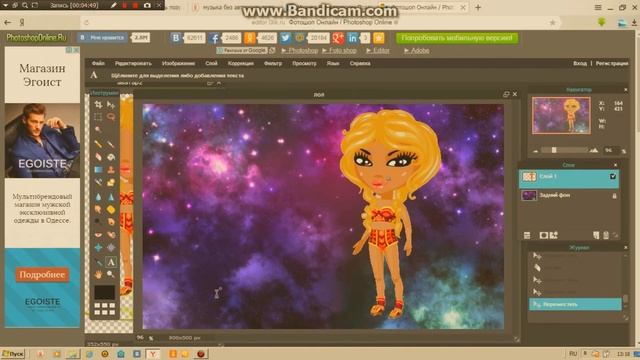This screenshot has height=360, width=640.
Task: Open the Изображение menu
Action: click(178, 64)
